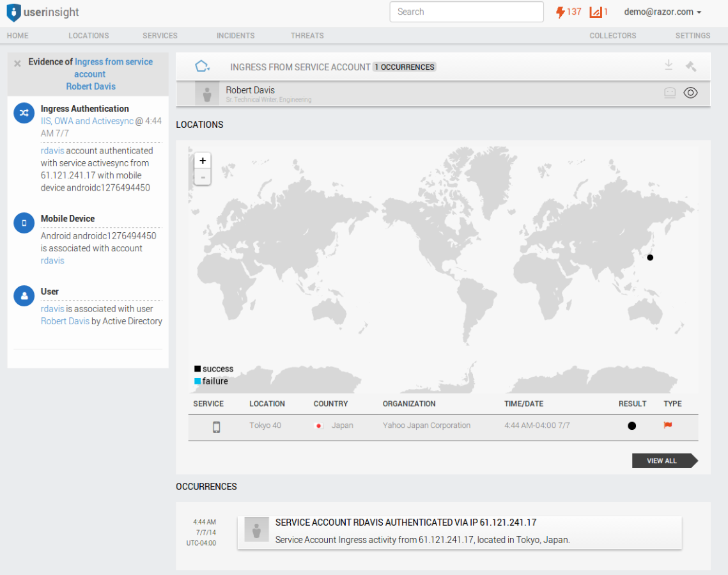
Task: Click the pentagon incident icon
Action: coord(202,67)
